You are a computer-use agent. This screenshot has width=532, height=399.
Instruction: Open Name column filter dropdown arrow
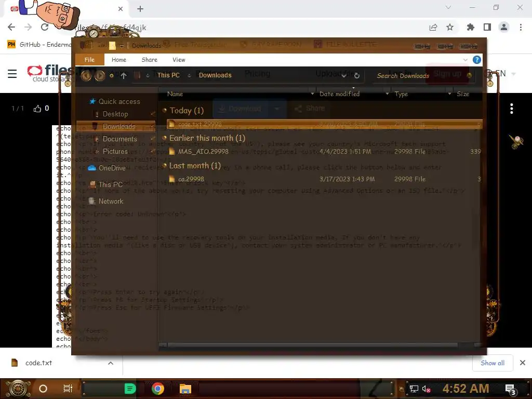tap(312, 94)
